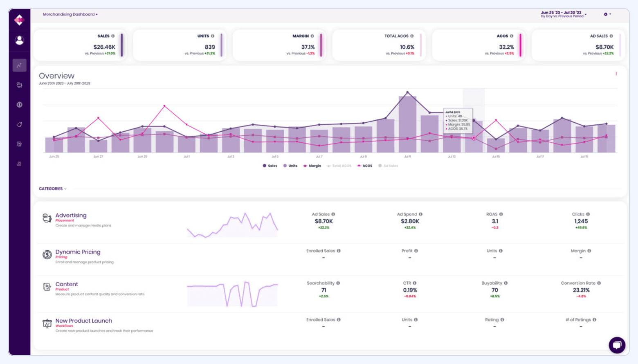Image resolution: width=638 pixels, height=364 pixels.
Task: Click the pricing coin icon in the sidebar
Action: (19, 105)
